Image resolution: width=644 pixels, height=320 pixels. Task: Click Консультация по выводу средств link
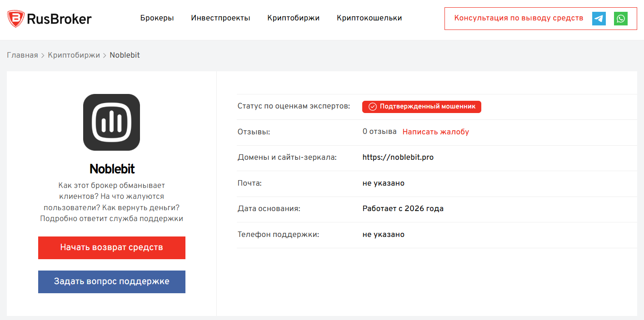click(x=519, y=18)
